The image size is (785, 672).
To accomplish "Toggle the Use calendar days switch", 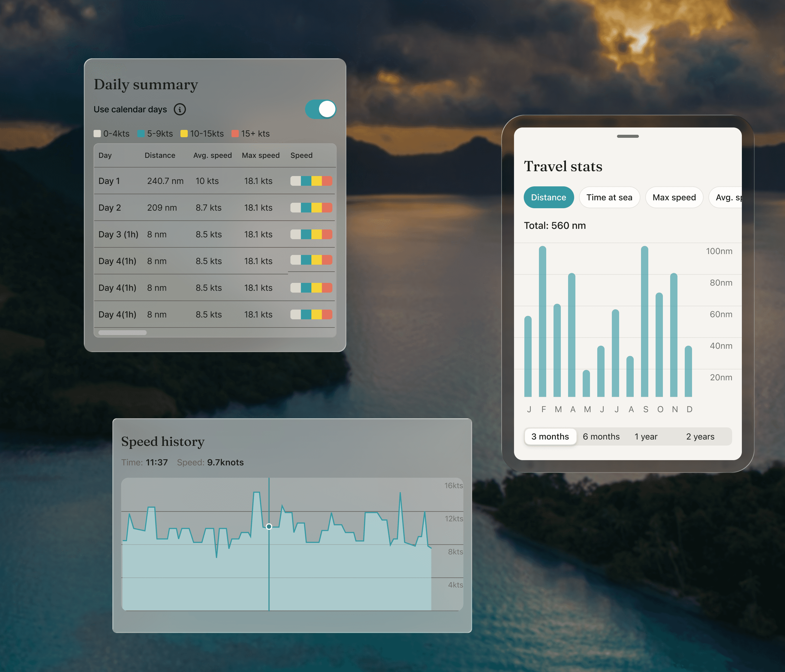I will pos(321,109).
